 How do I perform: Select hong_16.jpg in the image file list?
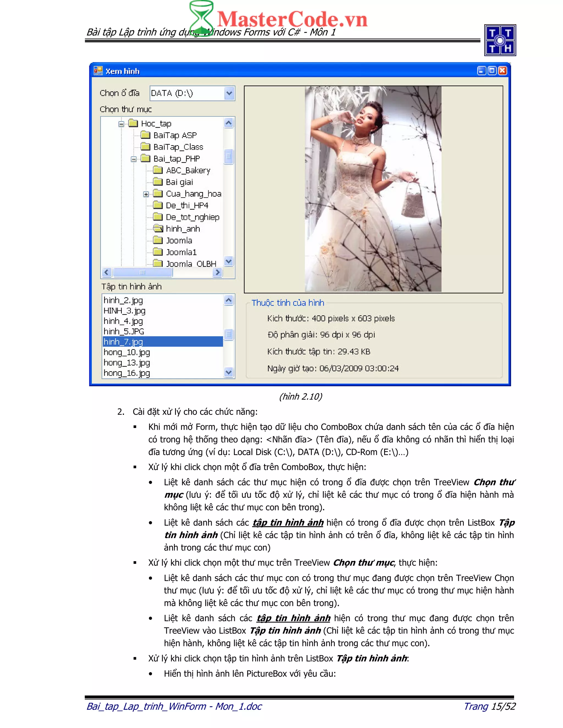(x=127, y=373)
